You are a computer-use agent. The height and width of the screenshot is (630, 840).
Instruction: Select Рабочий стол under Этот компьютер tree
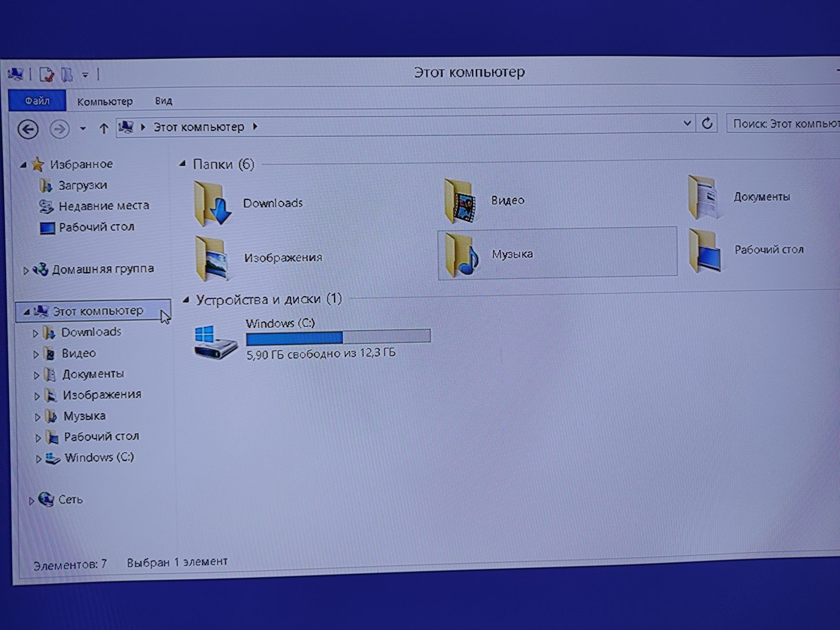click(101, 437)
